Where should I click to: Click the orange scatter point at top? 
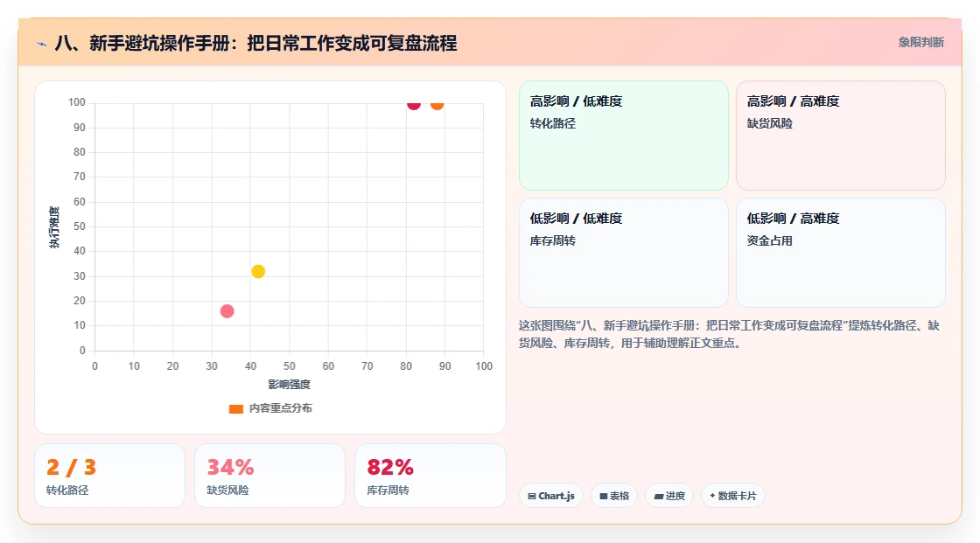coord(437,105)
